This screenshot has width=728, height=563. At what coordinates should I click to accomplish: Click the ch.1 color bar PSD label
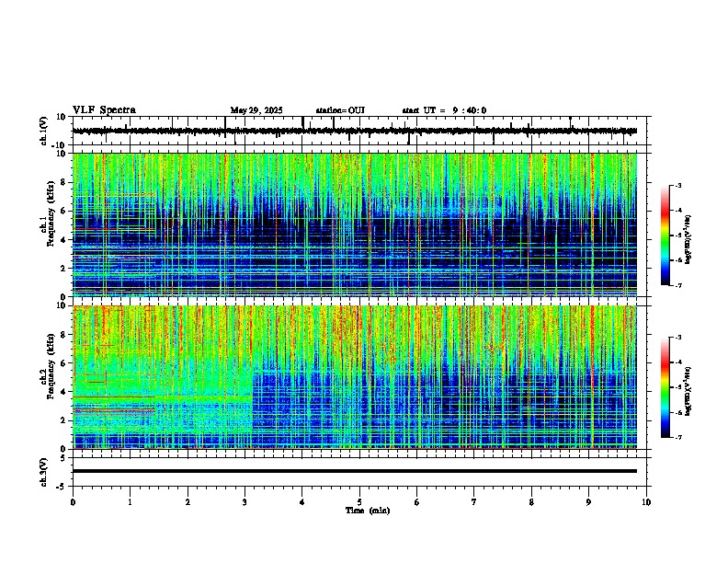coord(688,240)
